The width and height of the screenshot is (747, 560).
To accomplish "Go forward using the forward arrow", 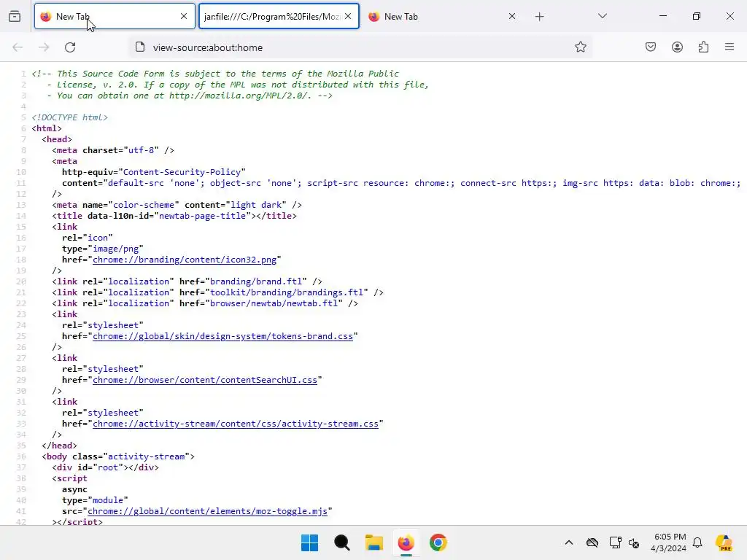I will pos(44,47).
